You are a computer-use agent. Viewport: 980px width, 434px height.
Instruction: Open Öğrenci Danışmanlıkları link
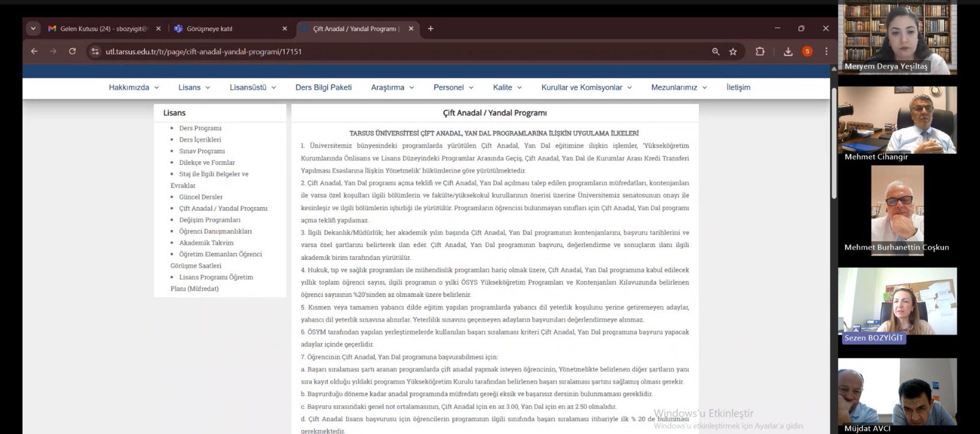215,231
